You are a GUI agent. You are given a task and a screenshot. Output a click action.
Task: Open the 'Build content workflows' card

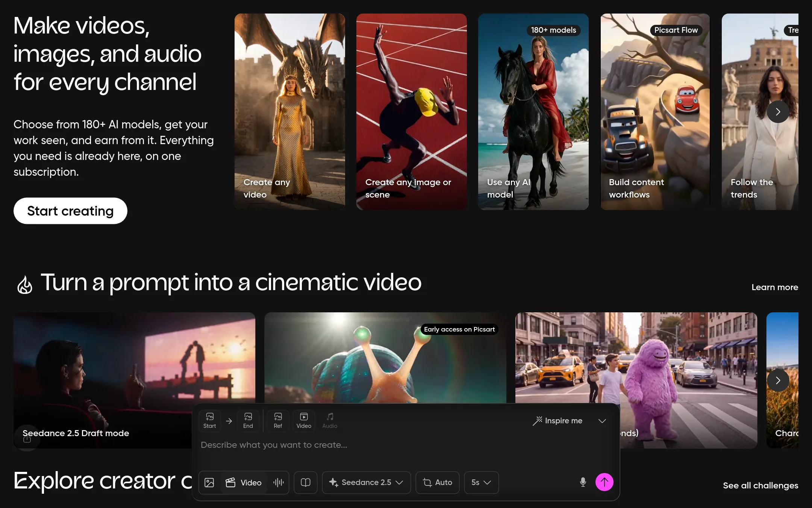click(x=655, y=112)
